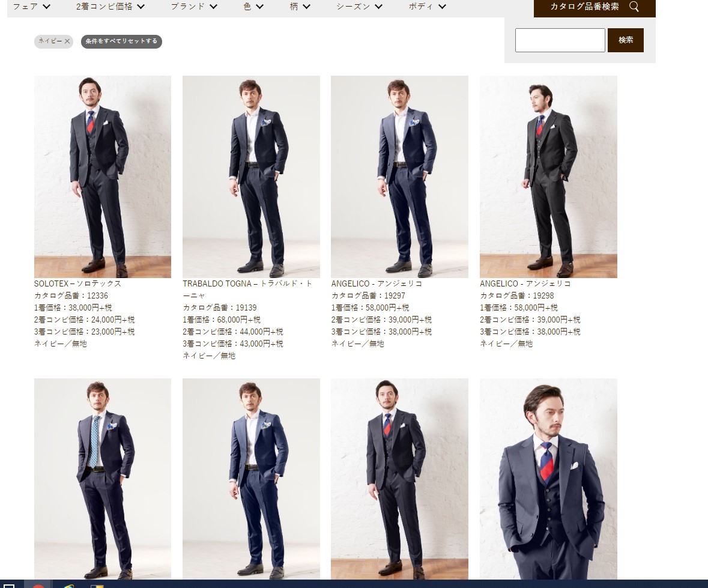Open the 色 color filter dropdown

click(253, 7)
